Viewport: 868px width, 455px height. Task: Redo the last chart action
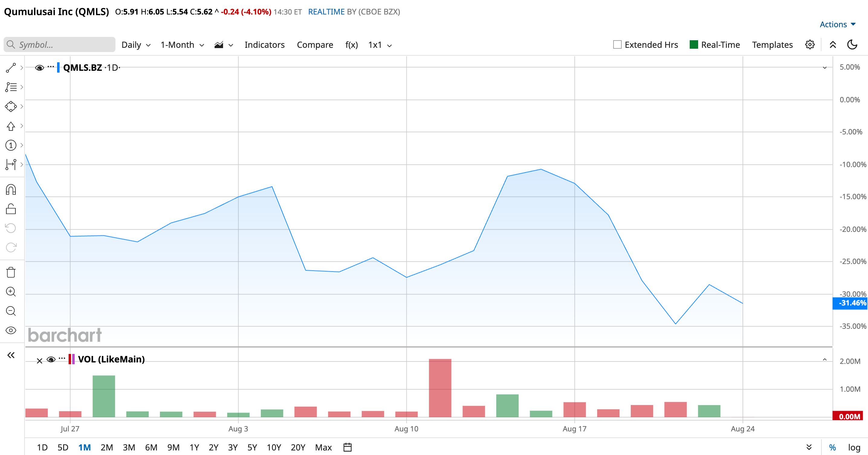[x=11, y=247]
